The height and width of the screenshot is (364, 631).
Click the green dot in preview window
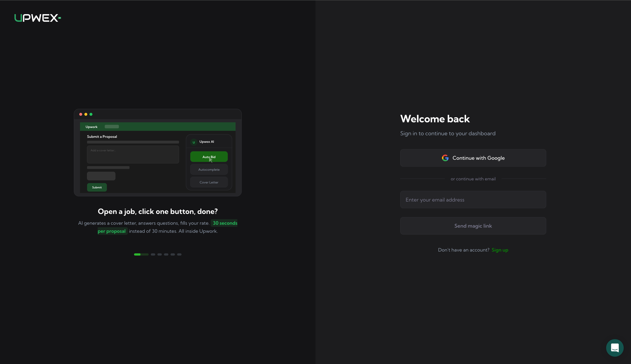coord(91,114)
